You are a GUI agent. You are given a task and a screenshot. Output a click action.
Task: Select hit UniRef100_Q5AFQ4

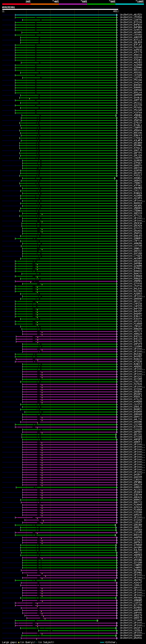click(x=131, y=120)
